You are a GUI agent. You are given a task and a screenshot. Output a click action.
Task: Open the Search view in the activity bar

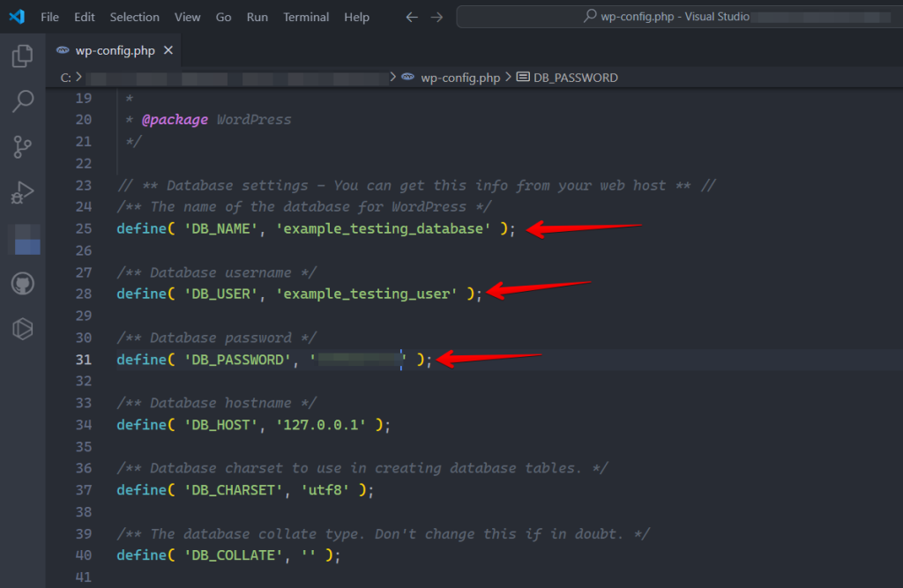[x=22, y=100]
